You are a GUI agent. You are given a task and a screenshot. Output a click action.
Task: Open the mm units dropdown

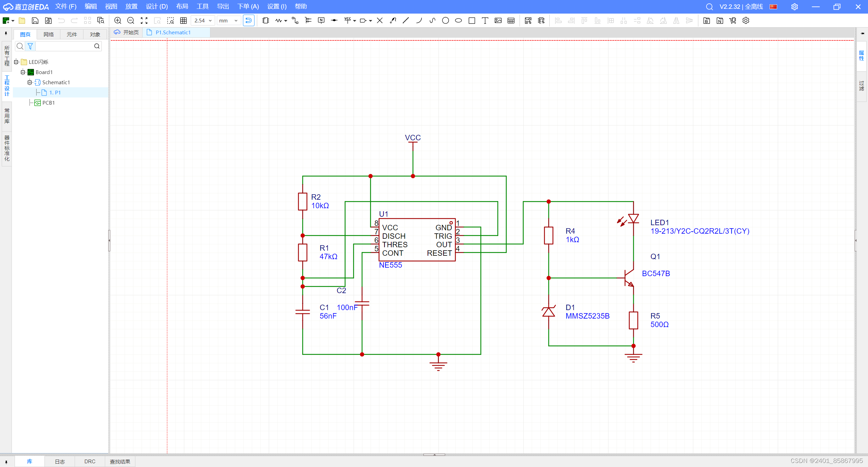click(228, 21)
